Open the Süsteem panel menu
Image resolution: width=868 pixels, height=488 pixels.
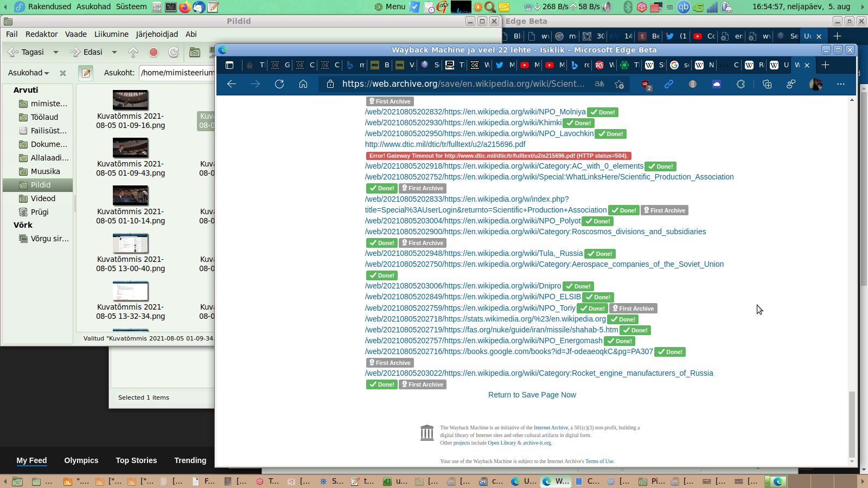[131, 7]
